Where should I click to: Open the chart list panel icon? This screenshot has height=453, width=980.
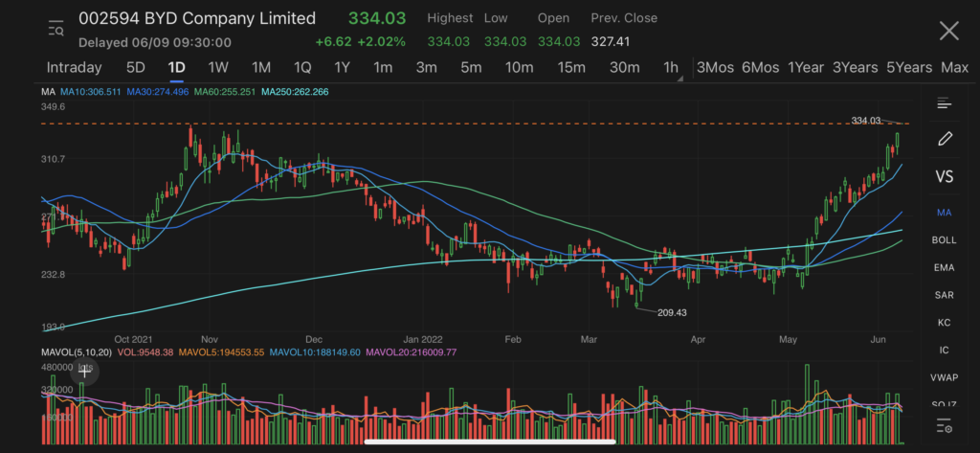[944, 103]
